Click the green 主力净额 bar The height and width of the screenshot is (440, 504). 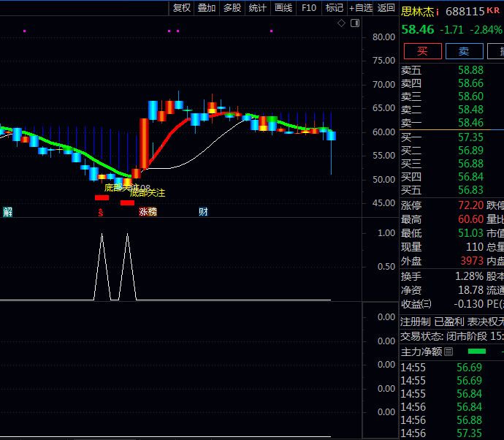pyautogui.click(x=477, y=352)
